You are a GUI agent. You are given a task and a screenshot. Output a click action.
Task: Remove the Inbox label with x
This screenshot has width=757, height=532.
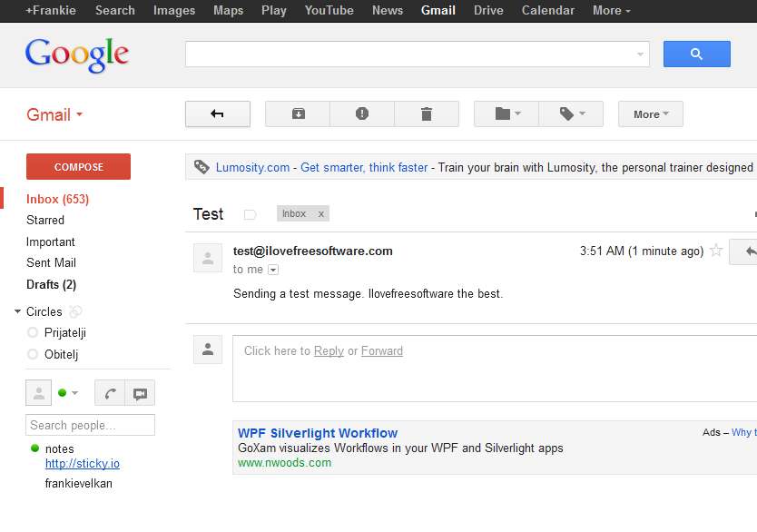pyautogui.click(x=320, y=214)
